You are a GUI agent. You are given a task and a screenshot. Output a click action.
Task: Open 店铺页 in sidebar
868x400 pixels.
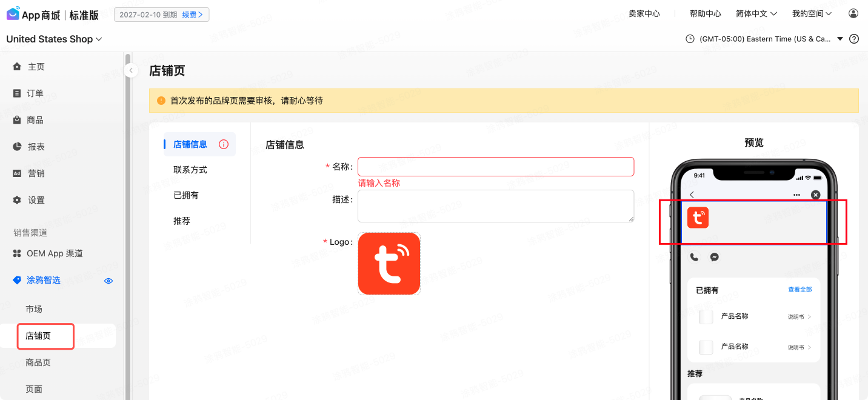[38, 336]
